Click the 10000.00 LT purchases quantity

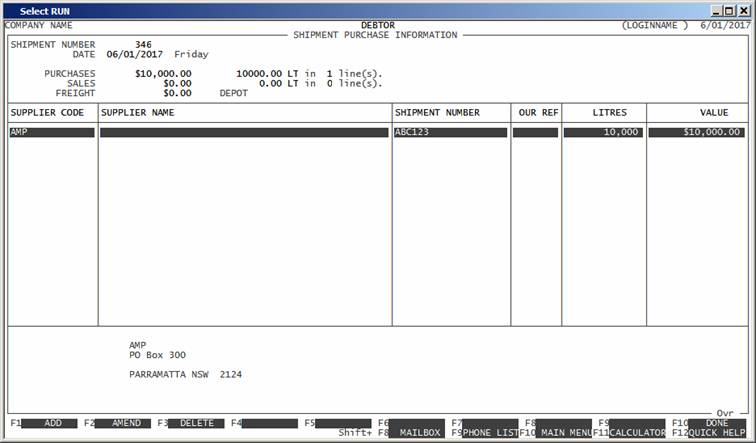click(x=267, y=74)
